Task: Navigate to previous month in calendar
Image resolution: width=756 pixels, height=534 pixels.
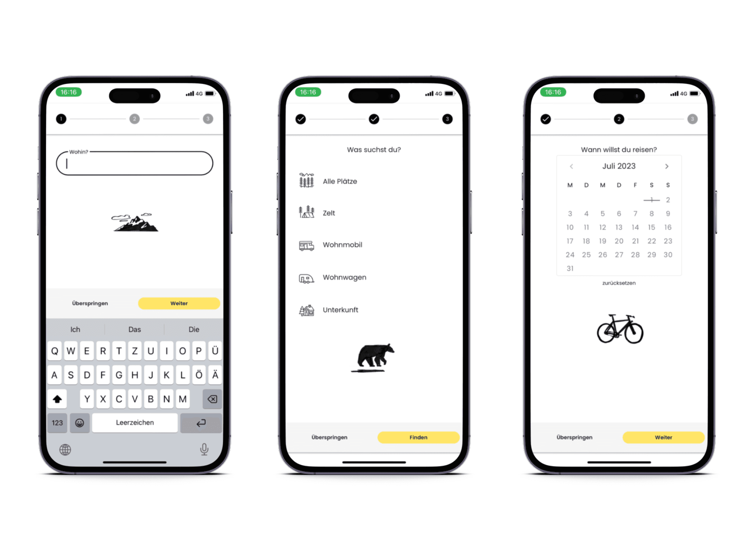Action: 571,167
